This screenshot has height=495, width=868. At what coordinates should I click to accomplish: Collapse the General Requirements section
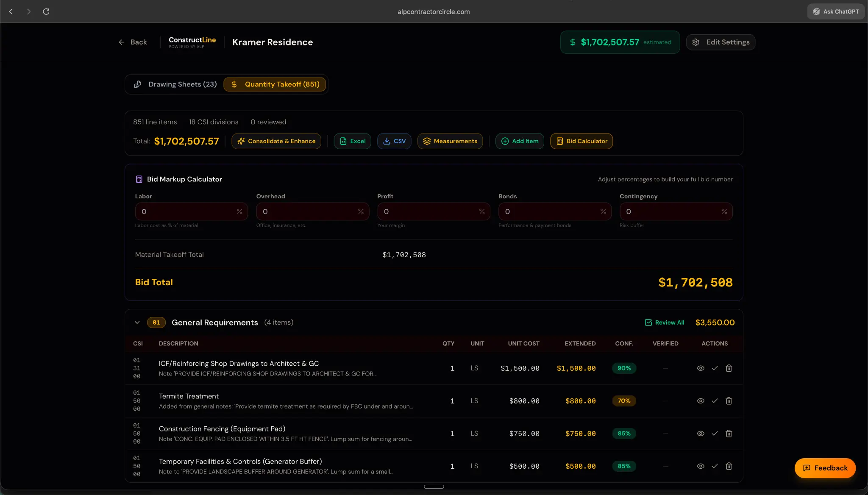click(x=137, y=323)
